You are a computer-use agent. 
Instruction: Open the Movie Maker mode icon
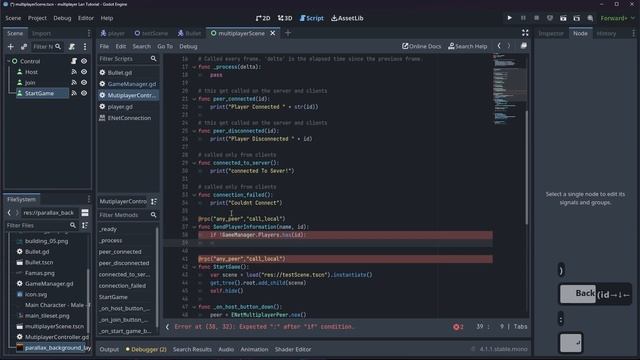coord(590,18)
